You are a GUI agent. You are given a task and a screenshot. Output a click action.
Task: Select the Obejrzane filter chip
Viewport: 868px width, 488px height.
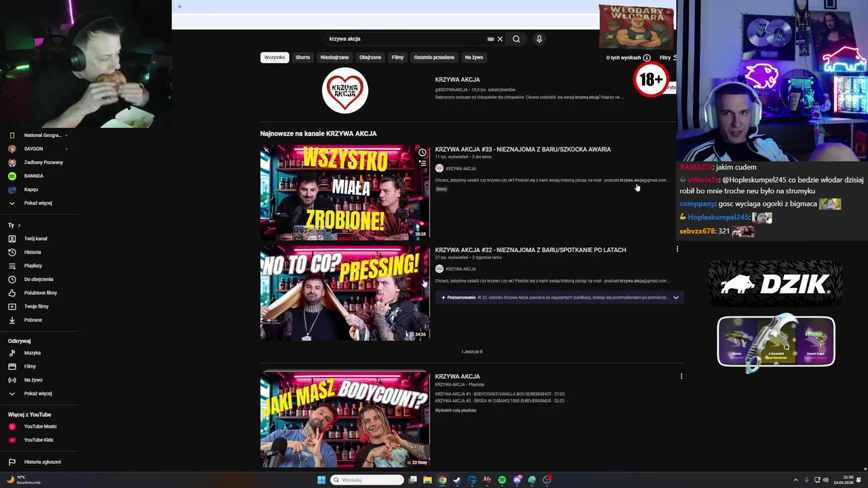(x=370, y=58)
